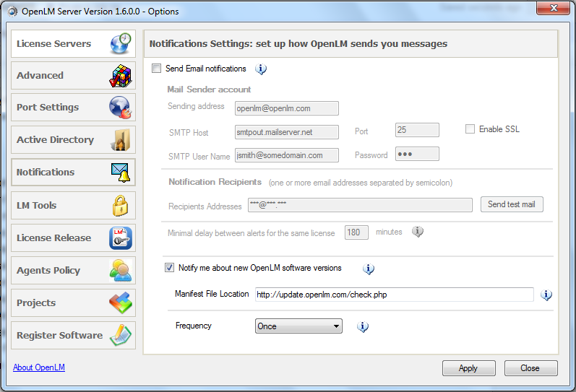Uncheck Notify me about new OpenLM versions
Viewport: 576px width, 392px height.
169,268
